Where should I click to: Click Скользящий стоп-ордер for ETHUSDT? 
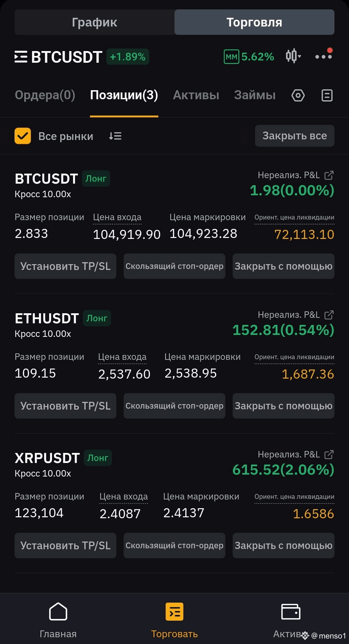click(174, 406)
